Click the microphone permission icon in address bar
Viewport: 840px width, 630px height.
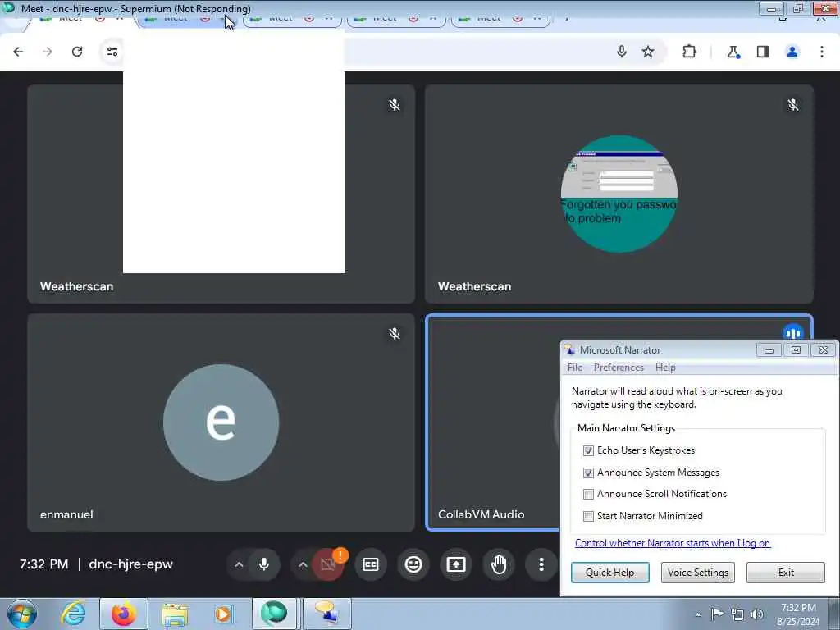click(622, 52)
